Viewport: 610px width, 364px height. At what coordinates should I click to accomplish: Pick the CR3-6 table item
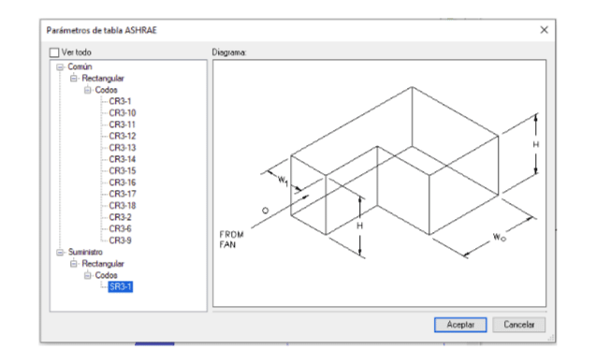120,228
